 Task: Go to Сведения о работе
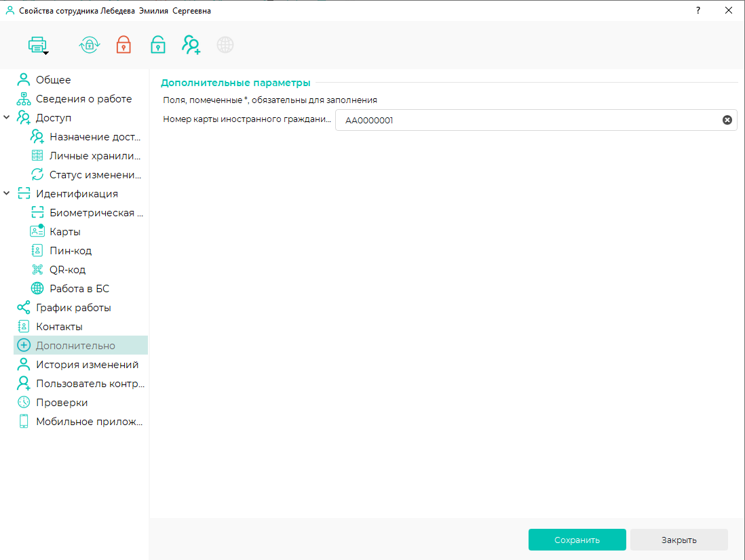83,99
